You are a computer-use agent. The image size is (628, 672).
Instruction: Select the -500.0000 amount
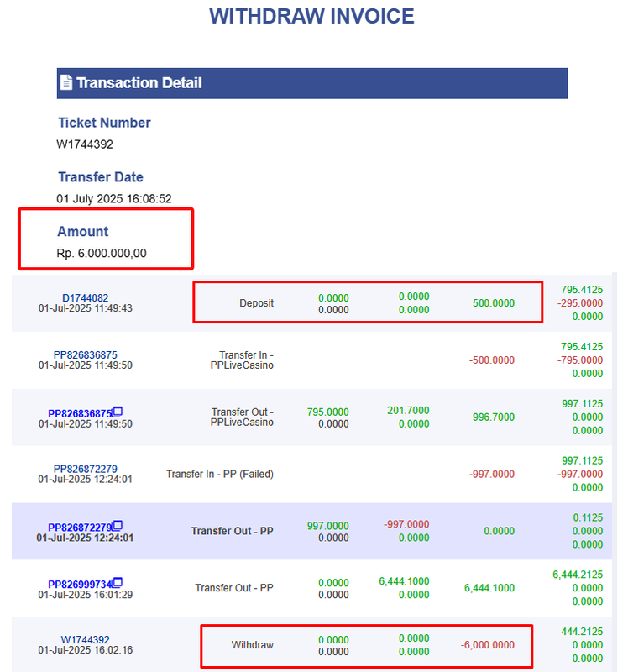point(492,360)
